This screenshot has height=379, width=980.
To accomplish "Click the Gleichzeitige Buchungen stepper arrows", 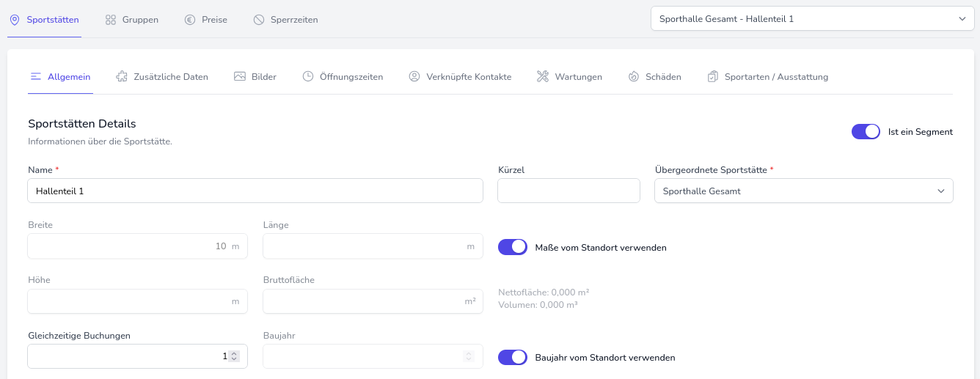I will point(234,356).
